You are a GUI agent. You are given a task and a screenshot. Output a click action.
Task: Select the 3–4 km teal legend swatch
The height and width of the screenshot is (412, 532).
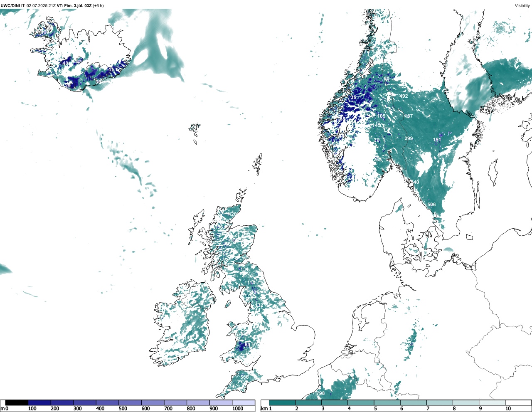335,402
